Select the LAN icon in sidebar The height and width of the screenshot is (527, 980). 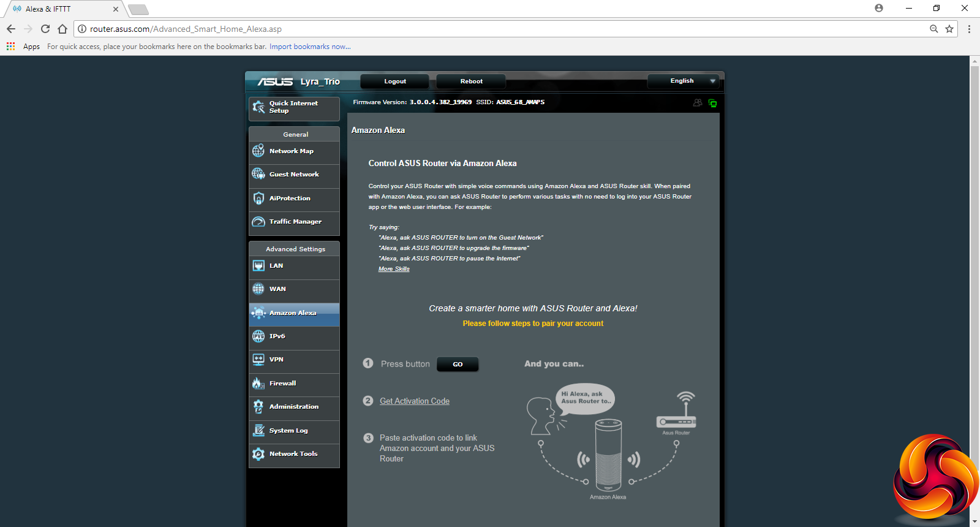click(258, 265)
